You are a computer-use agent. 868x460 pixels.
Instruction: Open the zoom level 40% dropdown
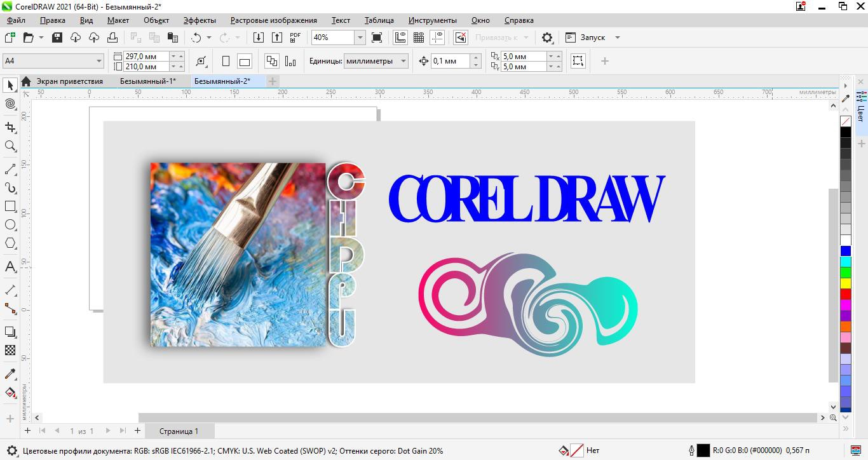pyautogui.click(x=360, y=37)
